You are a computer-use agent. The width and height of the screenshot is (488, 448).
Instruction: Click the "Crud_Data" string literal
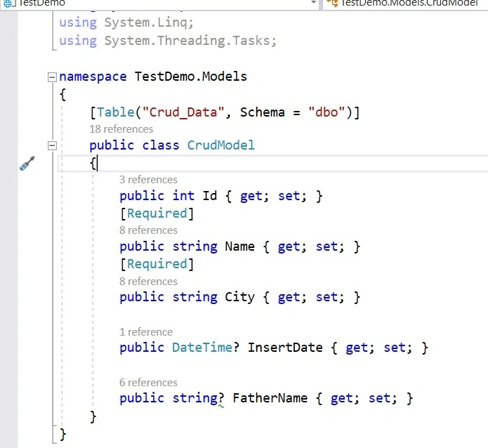[x=183, y=112]
